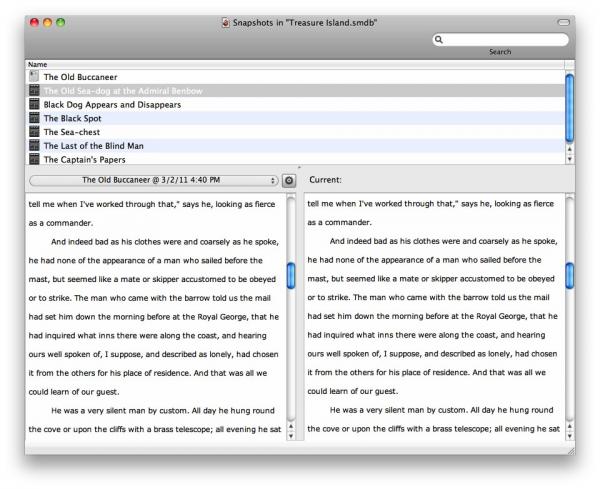600x489 pixels.
Task: Click the Current label above the right pane
Action: [325, 180]
